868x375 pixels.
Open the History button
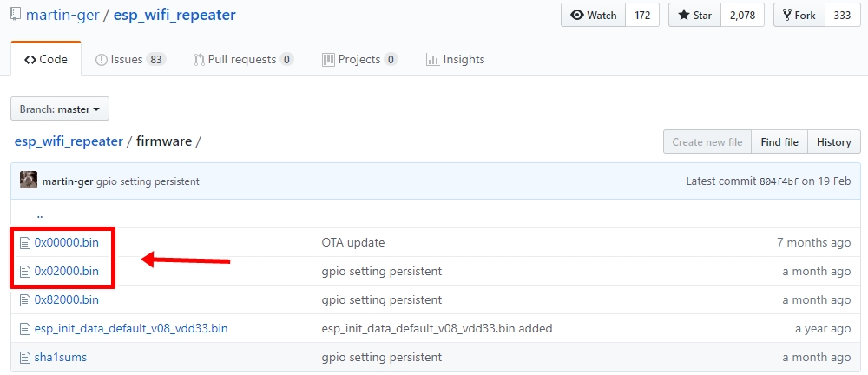click(x=833, y=141)
